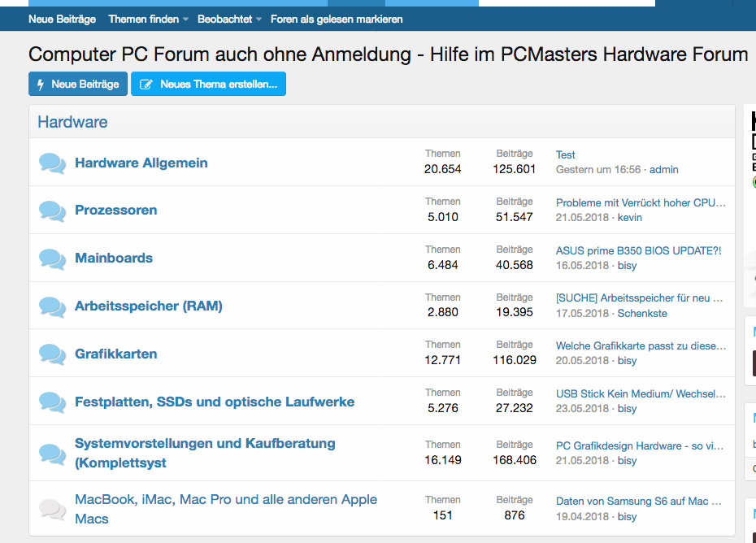Open the Grafikkarten forum link
Image resolution: width=756 pixels, height=543 pixels.
[115, 354]
